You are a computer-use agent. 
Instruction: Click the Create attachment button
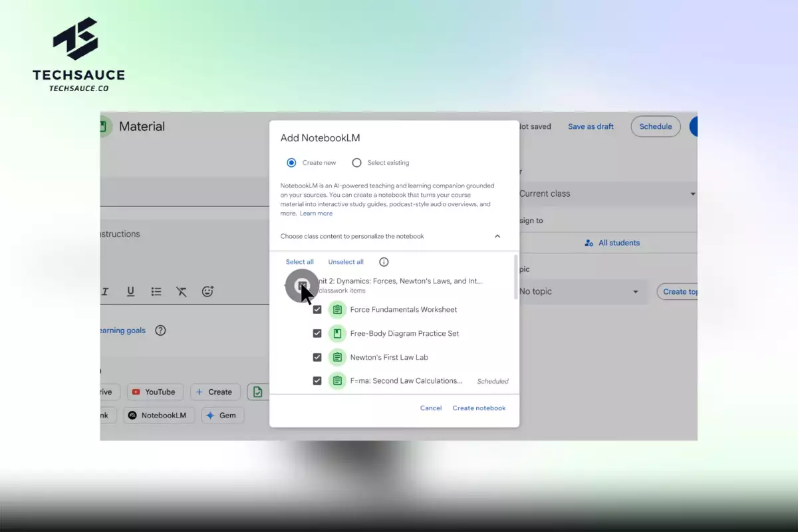coord(214,392)
